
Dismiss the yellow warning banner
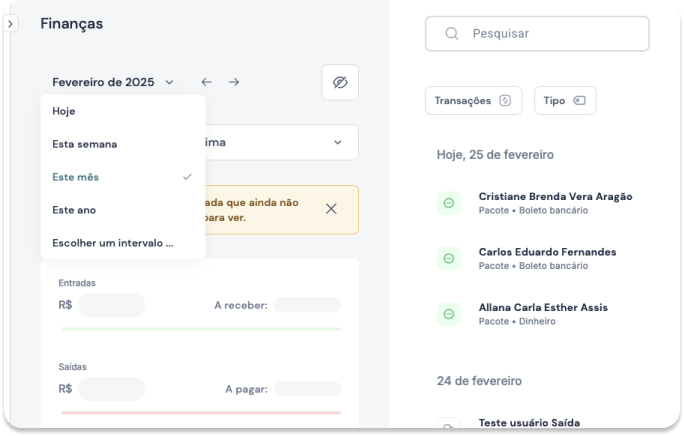331,209
